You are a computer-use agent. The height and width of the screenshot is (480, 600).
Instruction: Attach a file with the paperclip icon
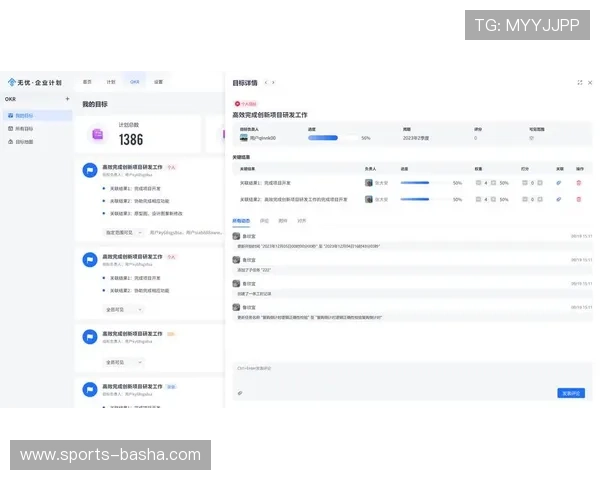tap(240, 393)
